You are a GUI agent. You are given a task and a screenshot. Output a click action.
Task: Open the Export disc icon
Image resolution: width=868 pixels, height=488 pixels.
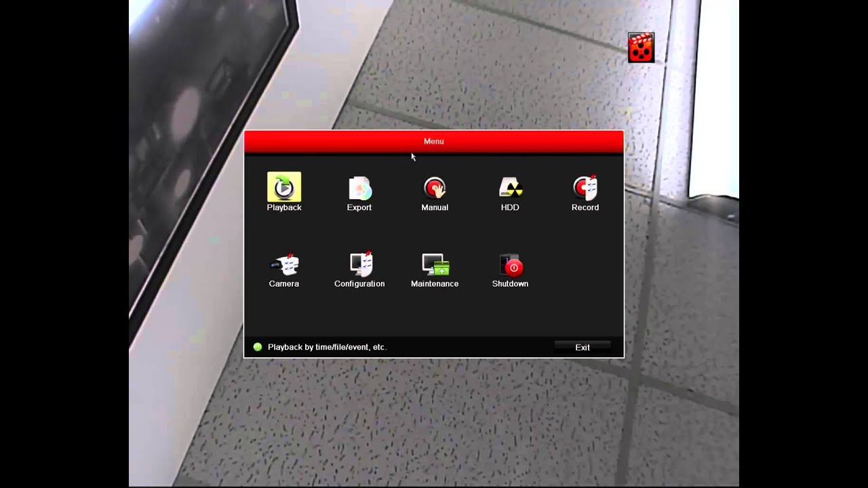(359, 188)
